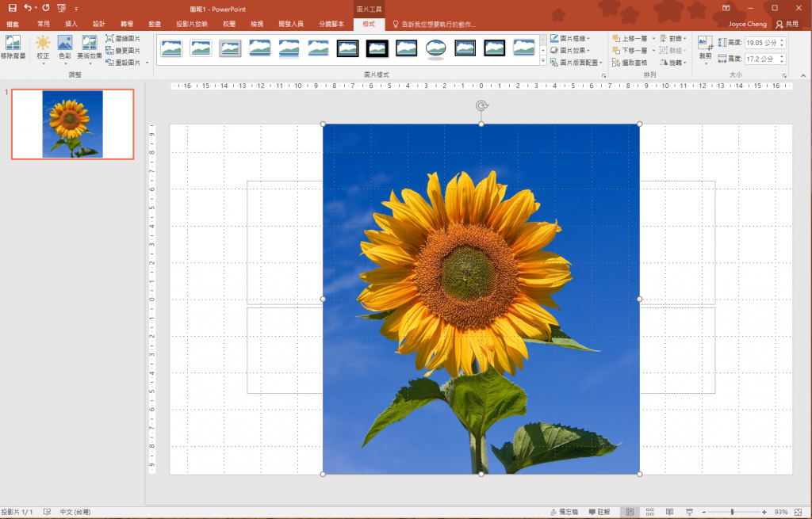The image size is (812, 519).
Task: Switch to Slide Sorter view icon
Action: click(x=650, y=512)
